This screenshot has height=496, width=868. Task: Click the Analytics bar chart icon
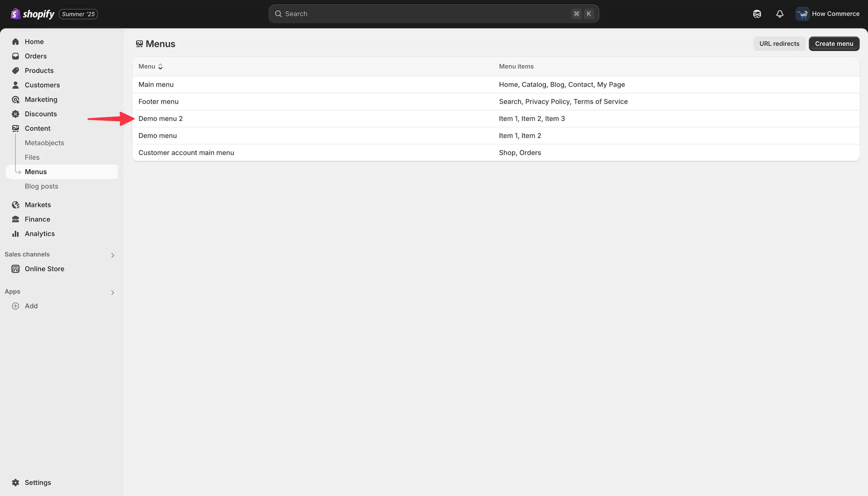(15, 234)
